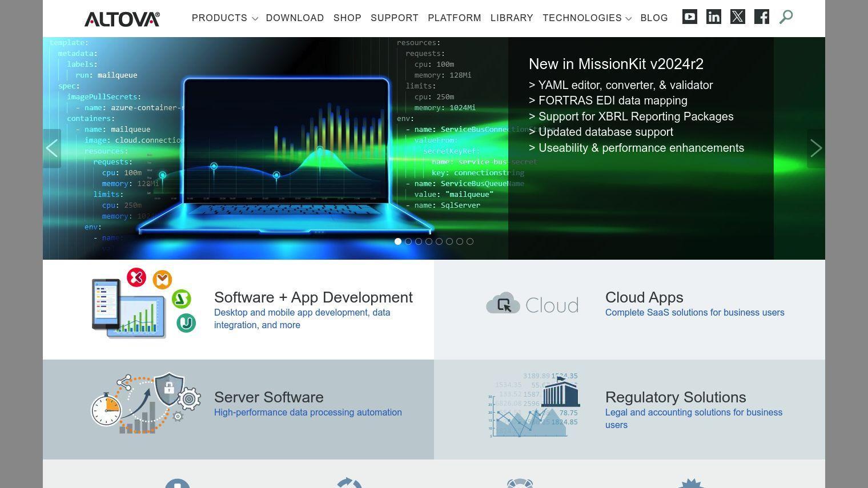Open the Support menu item
Viewport: 868px width, 488px height.
[x=395, y=18]
